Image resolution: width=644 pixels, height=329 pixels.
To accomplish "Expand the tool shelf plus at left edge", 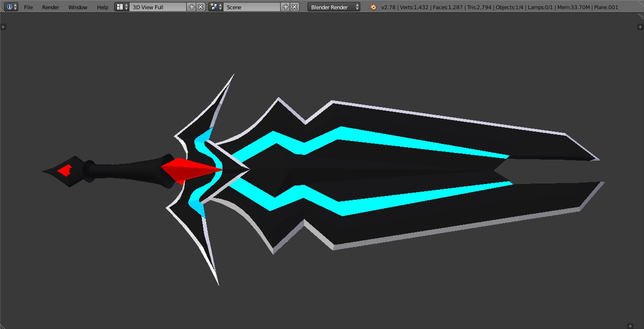I will [x=3, y=27].
